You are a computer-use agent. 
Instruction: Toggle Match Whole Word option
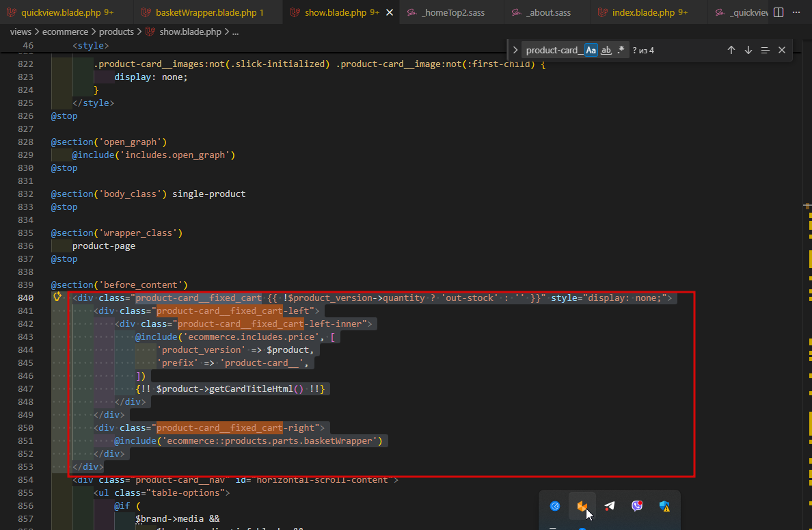tap(606, 50)
